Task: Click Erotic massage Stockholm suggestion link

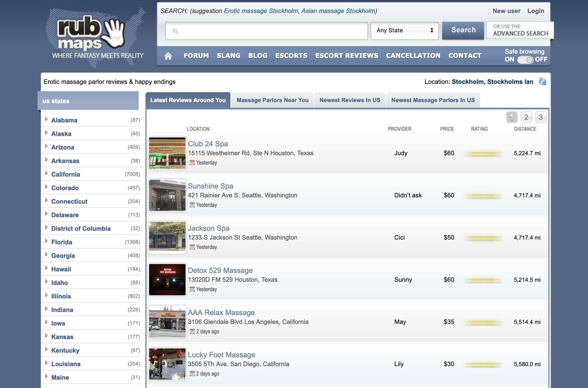Action: coord(261,11)
